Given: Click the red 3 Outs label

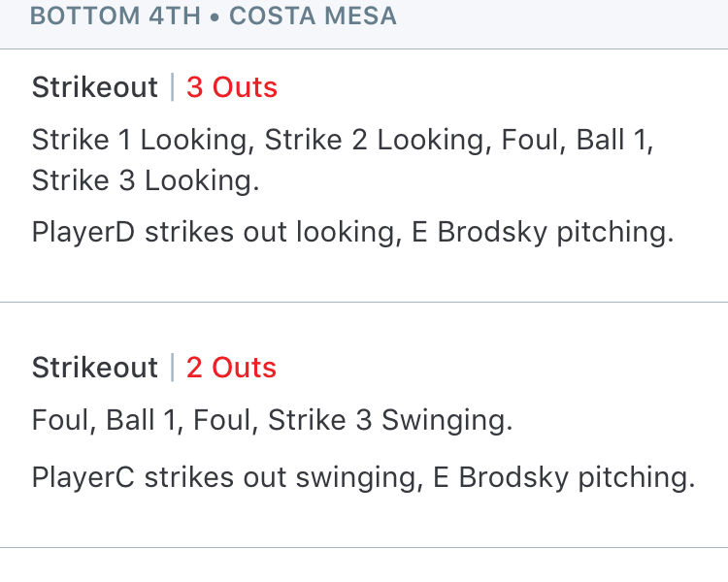Looking at the screenshot, I should click(232, 87).
